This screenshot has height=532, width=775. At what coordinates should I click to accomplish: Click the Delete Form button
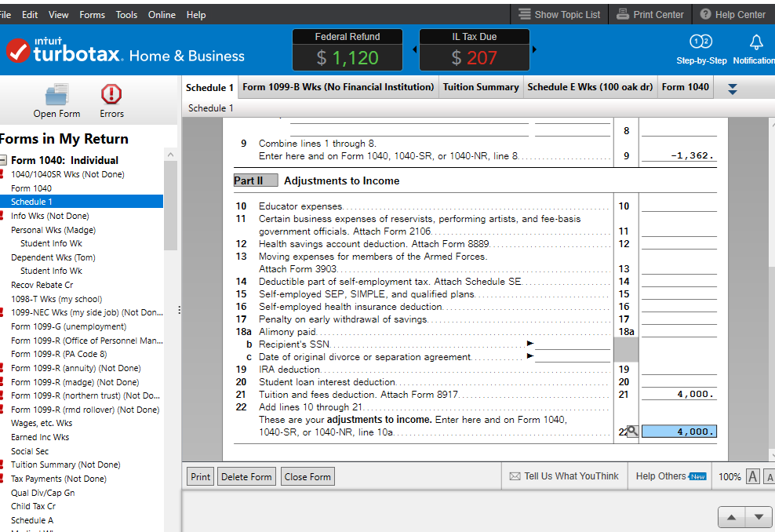(246, 476)
